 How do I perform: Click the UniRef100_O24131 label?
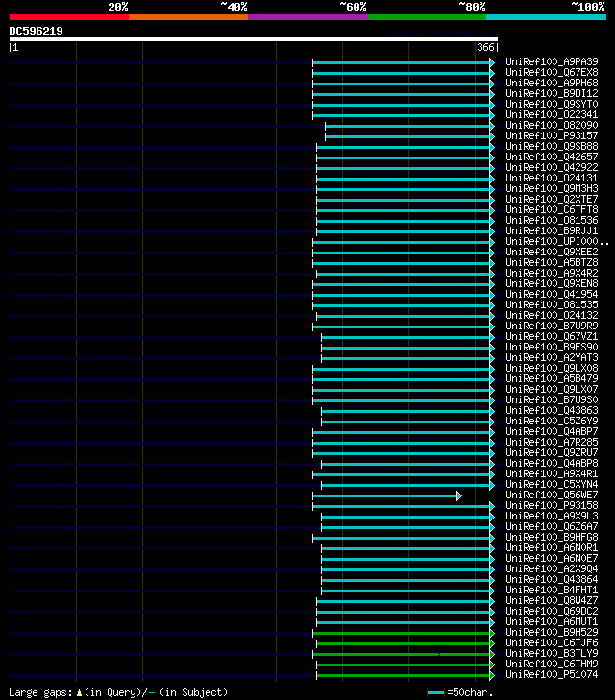point(552,179)
